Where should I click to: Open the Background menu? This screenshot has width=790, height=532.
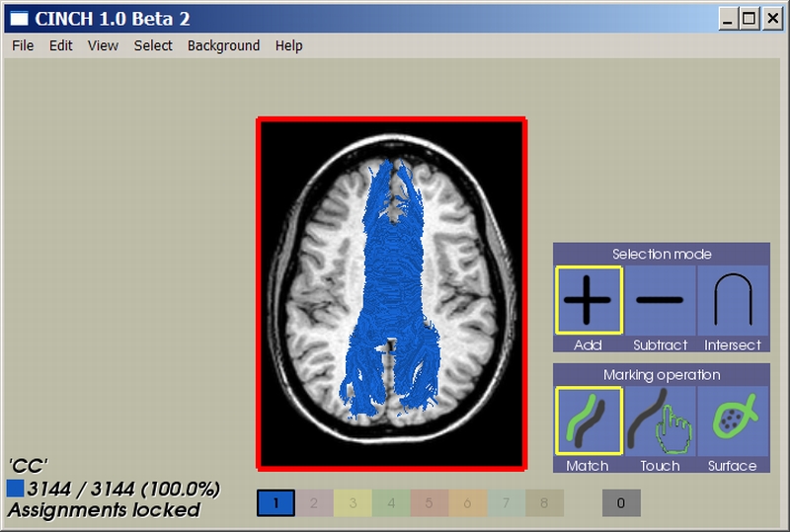(x=223, y=45)
